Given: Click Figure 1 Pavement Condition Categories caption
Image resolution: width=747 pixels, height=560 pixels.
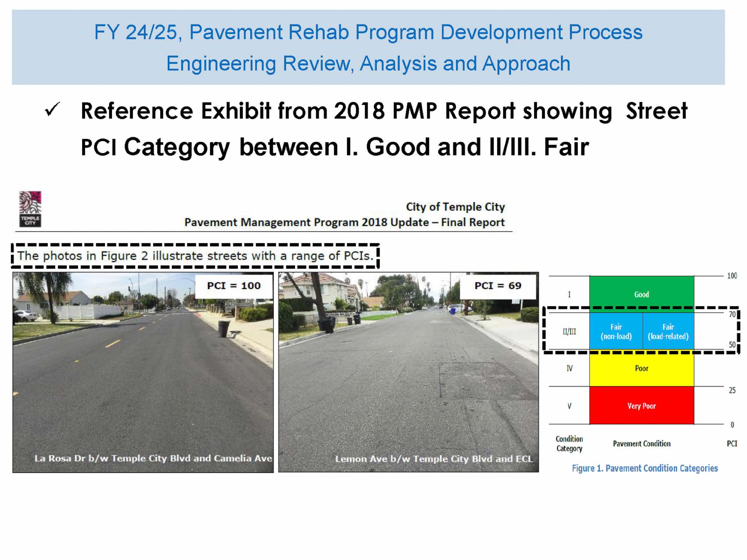Looking at the screenshot, I should [x=645, y=468].
